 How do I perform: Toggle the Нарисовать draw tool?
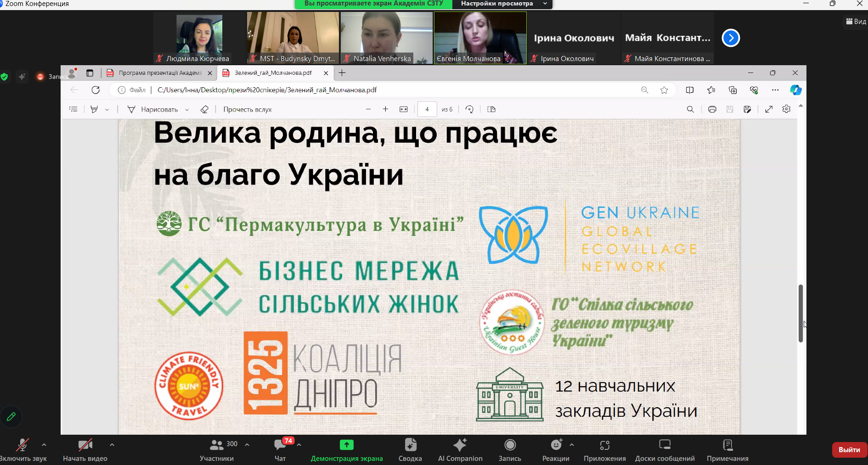[152, 109]
